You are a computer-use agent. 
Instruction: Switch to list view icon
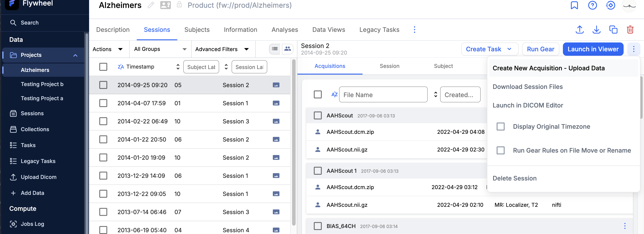[x=275, y=49]
